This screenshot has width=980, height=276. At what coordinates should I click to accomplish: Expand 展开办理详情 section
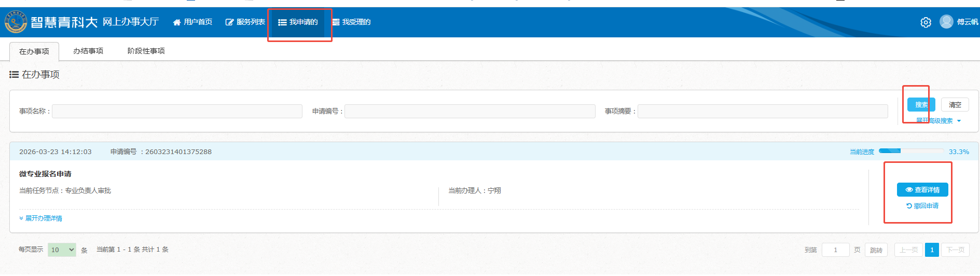[x=41, y=218]
